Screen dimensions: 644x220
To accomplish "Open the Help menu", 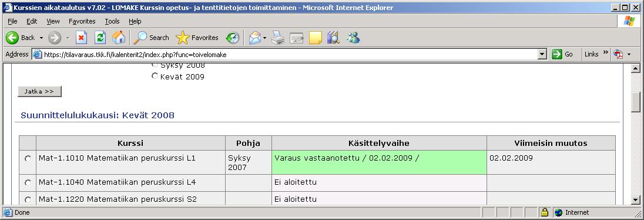I will pyautogui.click(x=135, y=21).
